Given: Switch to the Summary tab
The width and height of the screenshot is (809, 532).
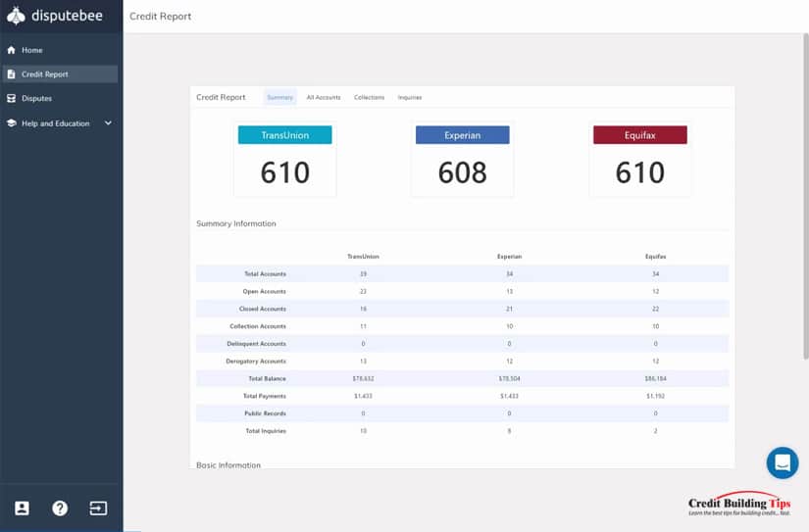Looking at the screenshot, I should pyautogui.click(x=280, y=97).
